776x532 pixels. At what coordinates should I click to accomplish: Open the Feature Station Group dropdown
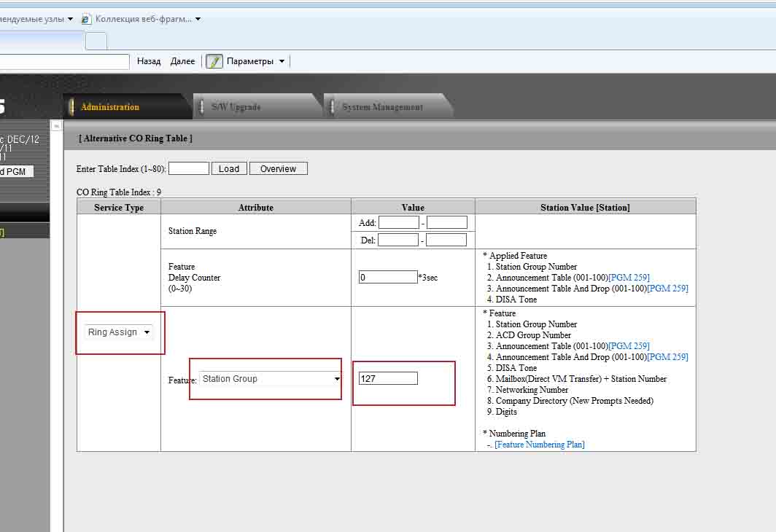tap(271, 379)
